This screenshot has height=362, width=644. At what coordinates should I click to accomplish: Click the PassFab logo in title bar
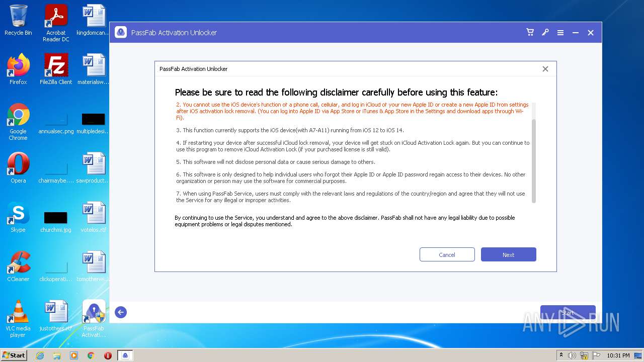(x=121, y=33)
